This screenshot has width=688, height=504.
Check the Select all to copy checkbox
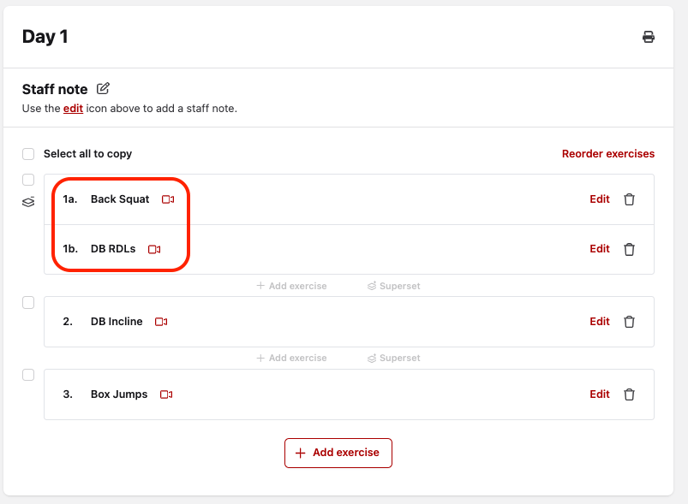(29, 154)
